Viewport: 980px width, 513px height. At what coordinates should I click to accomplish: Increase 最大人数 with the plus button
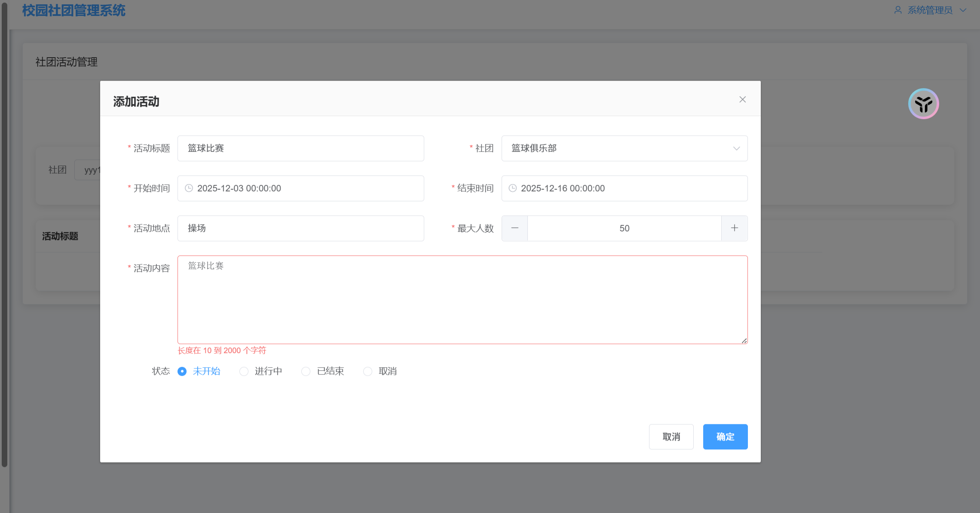(x=734, y=228)
